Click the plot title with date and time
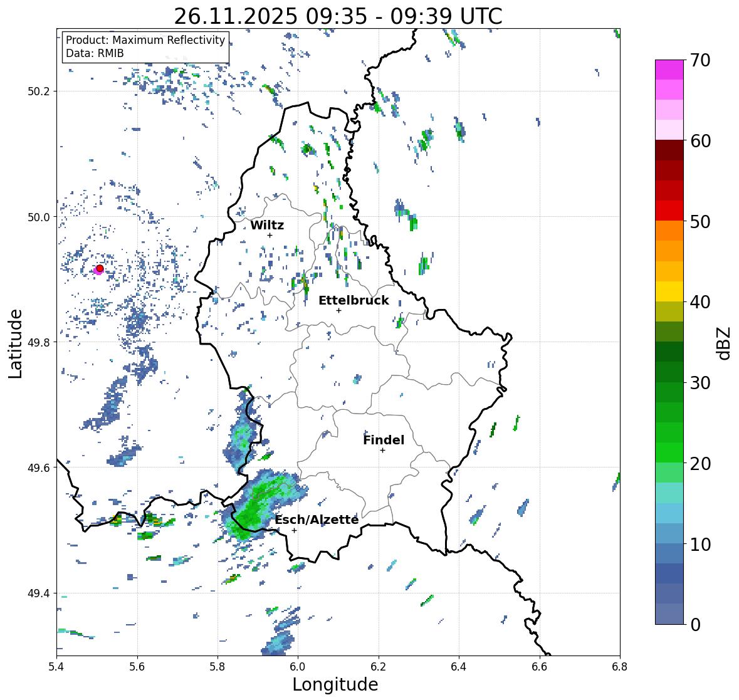739x700 pixels. 338,16
